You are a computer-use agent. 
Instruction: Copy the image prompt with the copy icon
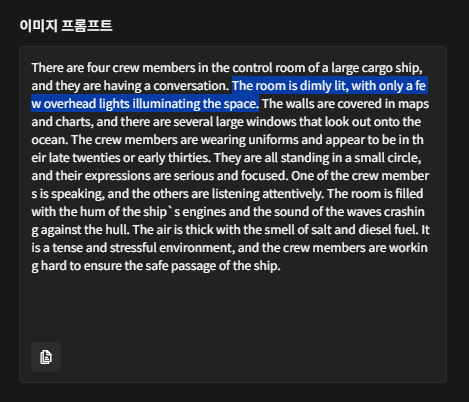pyautogui.click(x=46, y=357)
